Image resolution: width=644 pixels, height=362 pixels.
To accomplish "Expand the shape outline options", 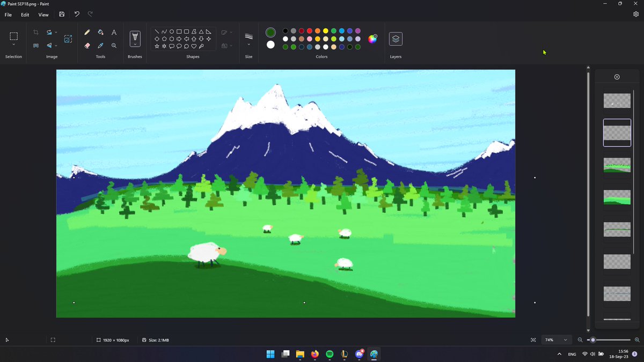I will (231, 32).
